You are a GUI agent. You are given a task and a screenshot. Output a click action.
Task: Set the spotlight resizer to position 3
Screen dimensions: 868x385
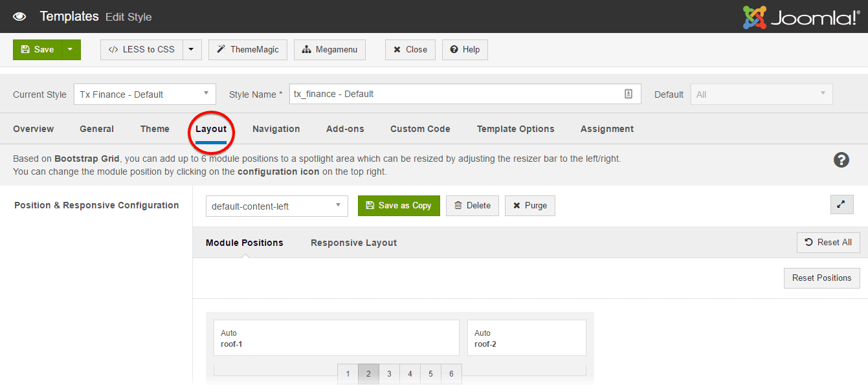click(389, 373)
